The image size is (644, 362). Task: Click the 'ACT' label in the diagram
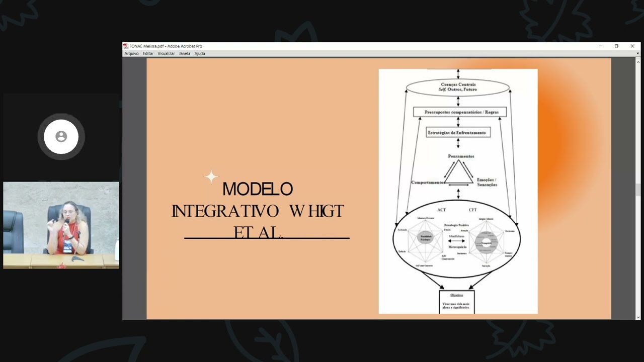[442, 210]
